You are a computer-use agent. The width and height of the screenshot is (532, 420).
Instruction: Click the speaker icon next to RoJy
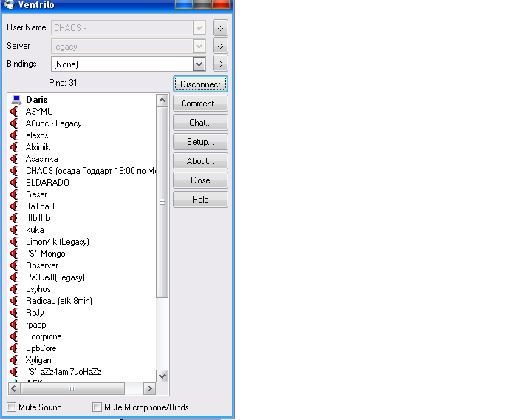pos(14,313)
